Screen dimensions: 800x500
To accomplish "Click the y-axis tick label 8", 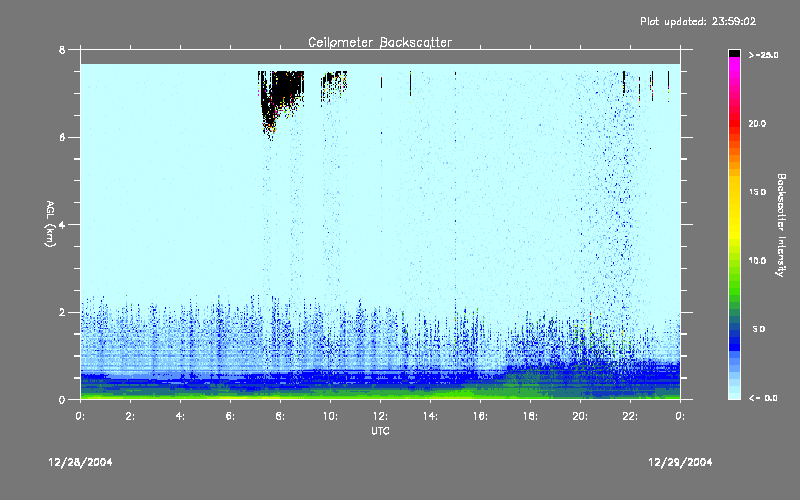I will [62, 50].
